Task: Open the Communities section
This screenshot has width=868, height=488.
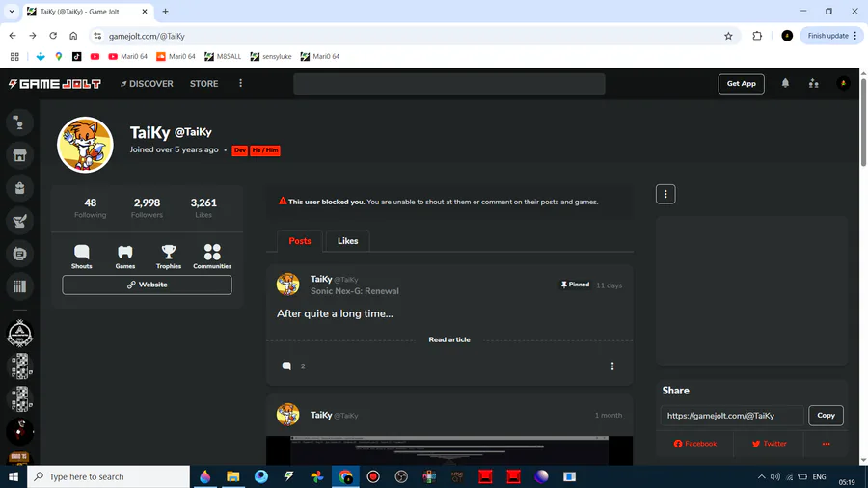Action: pos(212,257)
